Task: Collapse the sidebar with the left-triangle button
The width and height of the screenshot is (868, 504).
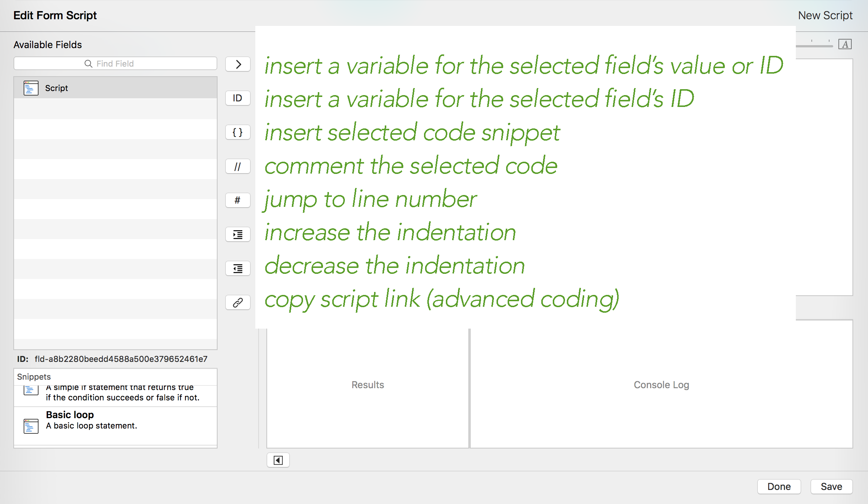Action: point(278,460)
